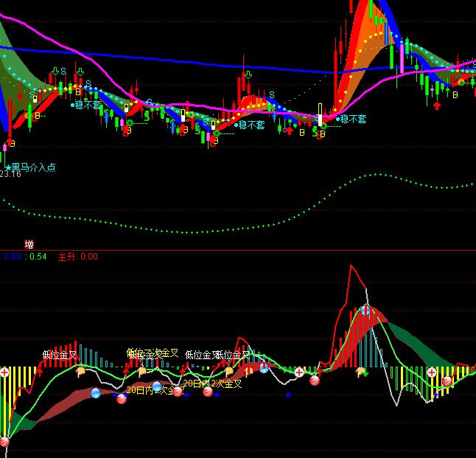Click the leftmost 稳不套 marker on price chart
The height and width of the screenshot is (458, 476).
click(x=87, y=105)
